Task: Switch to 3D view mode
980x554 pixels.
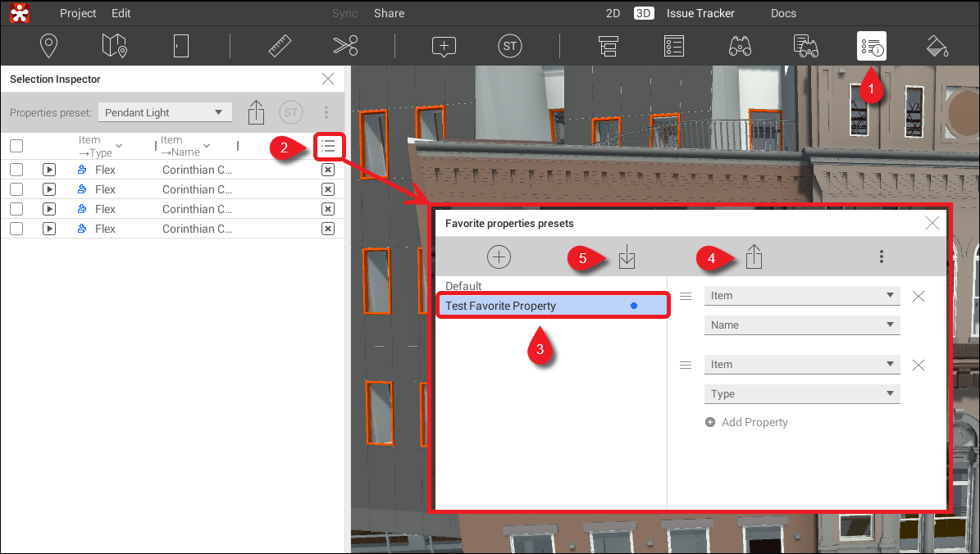Action: pos(644,13)
